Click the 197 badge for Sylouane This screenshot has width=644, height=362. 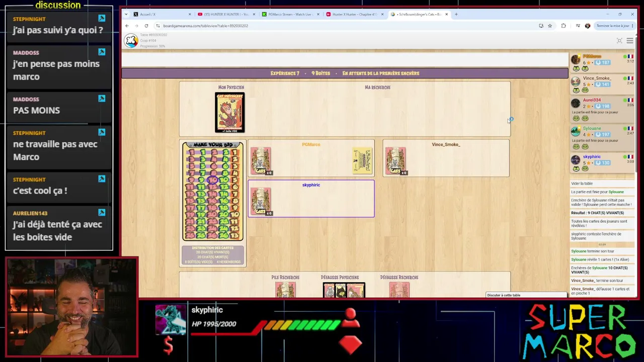tap(602, 135)
